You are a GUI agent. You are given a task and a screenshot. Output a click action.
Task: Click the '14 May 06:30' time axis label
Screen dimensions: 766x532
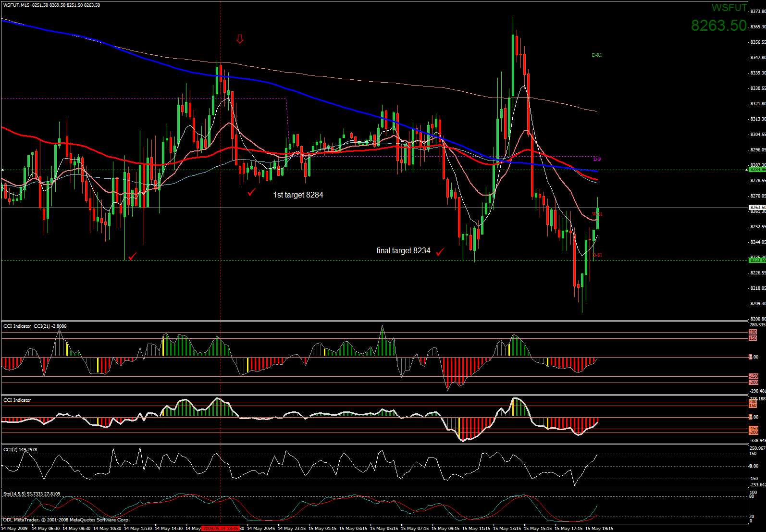pos(46,529)
